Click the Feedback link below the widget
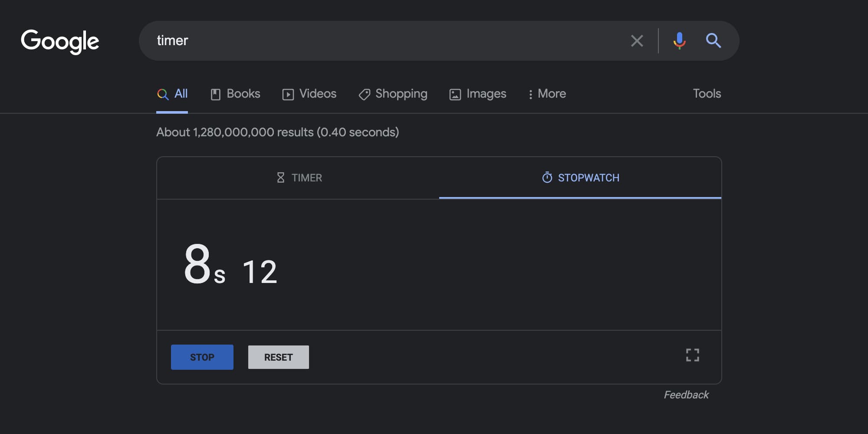The height and width of the screenshot is (434, 868). point(686,395)
